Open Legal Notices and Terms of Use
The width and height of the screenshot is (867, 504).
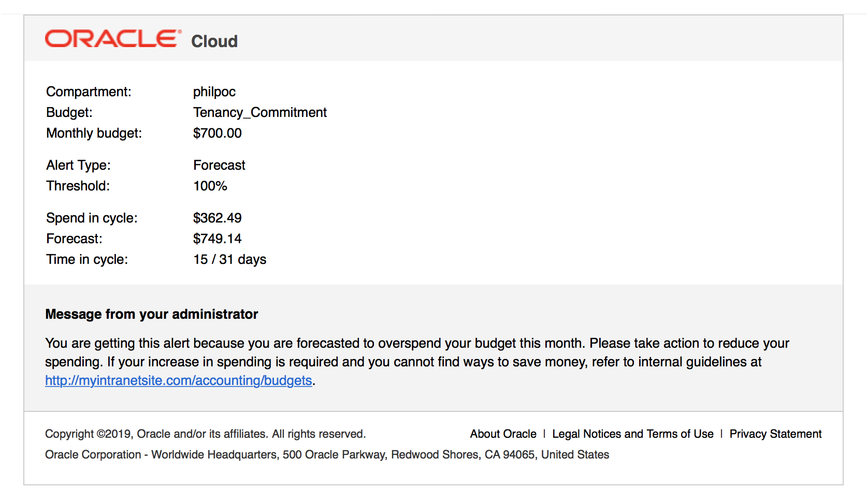tap(633, 434)
